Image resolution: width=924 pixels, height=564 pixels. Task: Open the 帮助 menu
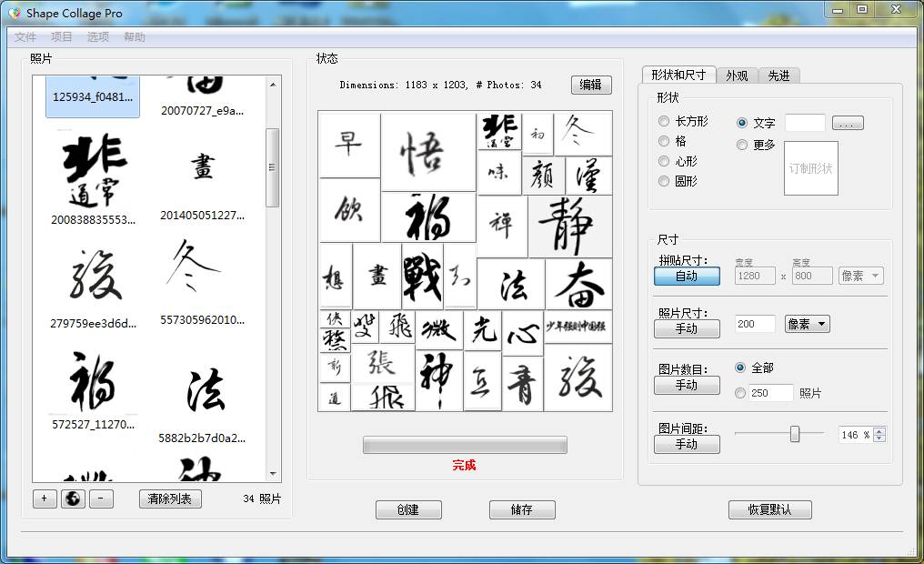[135, 36]
